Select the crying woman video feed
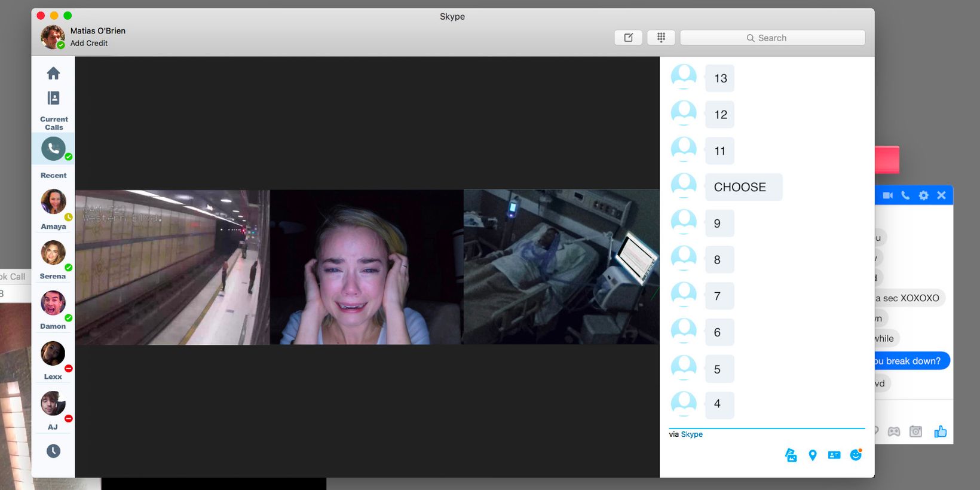 tap(366, 267)
